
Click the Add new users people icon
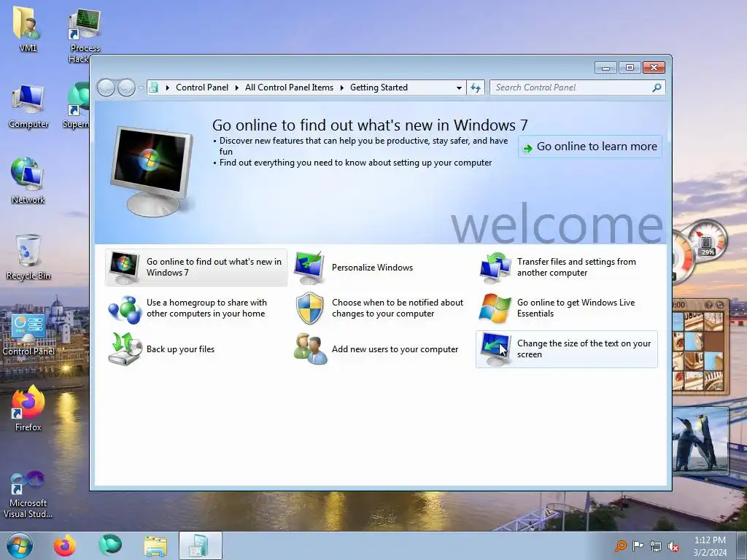click(310, 349)
